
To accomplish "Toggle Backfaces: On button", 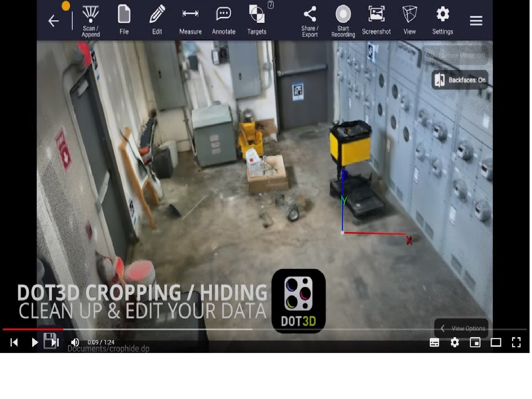I will [460, 80].
